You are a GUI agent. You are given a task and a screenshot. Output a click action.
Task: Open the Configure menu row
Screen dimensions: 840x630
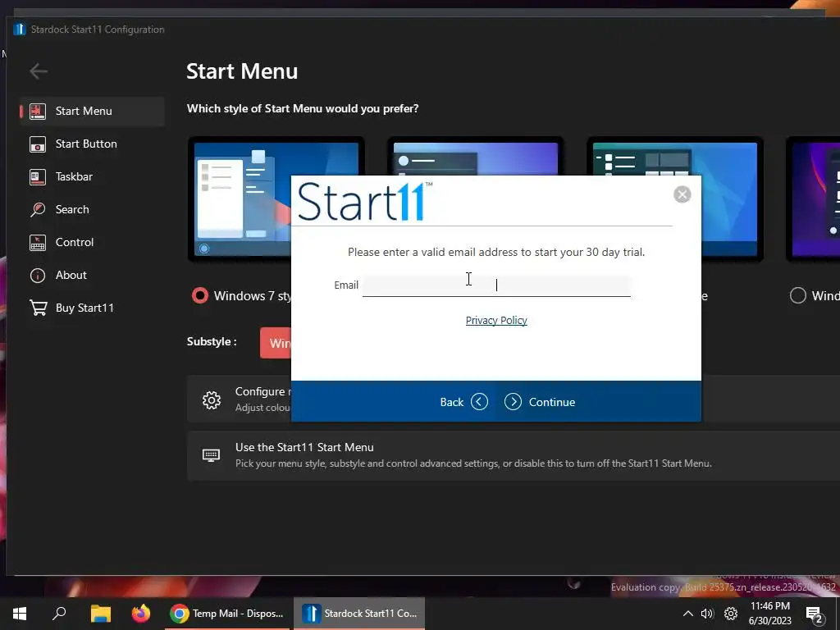click(x=239, y=399)
